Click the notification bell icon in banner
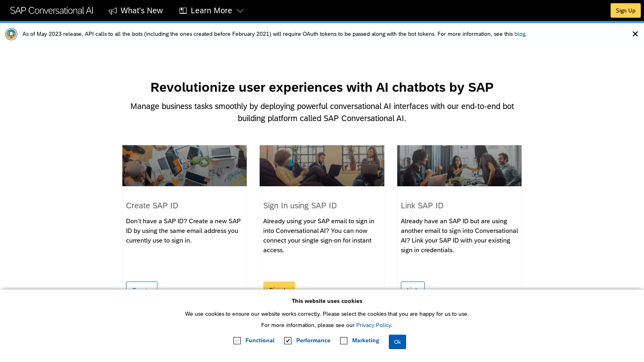Viewport: 644px width, 362px height. [11, 34]
